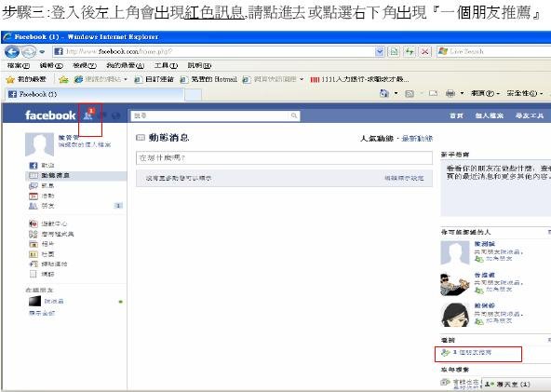
Task: Click the sunglasses cartoon suggested friend thumbnail
Action: pos(455,284)
